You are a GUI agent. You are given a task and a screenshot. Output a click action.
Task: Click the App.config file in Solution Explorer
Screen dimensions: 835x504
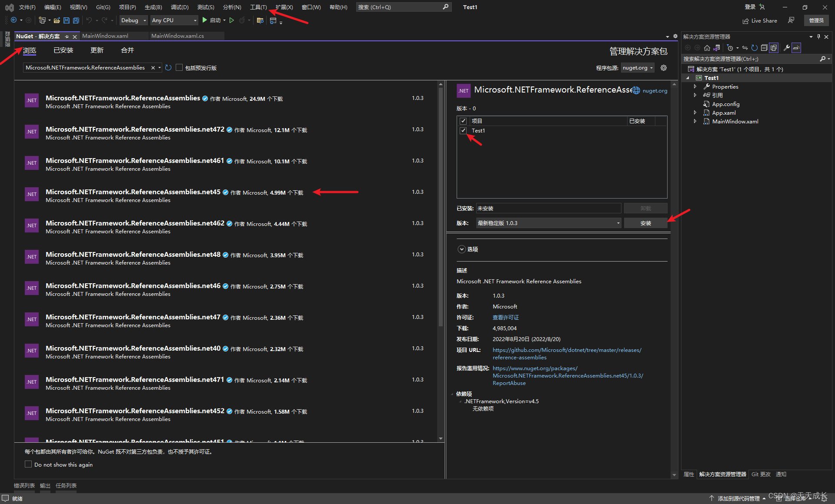[x=725, y=104]
